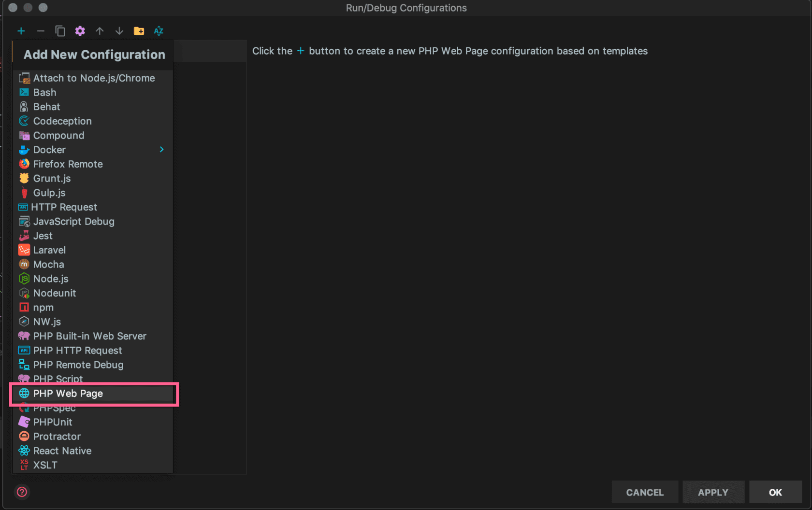Click the Move Down arrow icon
The width and height of the screenshot is (812, 510).
pos(119,31)
